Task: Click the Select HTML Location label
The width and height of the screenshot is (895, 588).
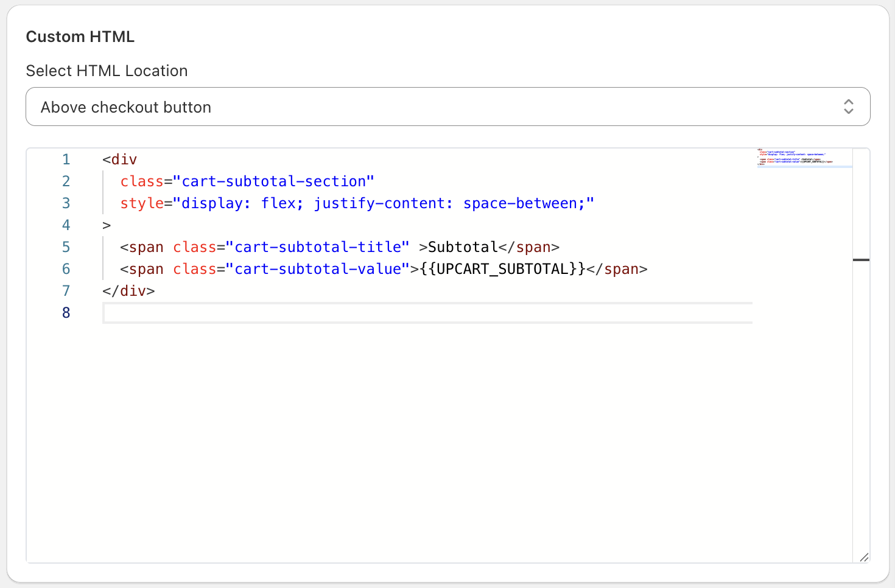Action: [107, 71]
